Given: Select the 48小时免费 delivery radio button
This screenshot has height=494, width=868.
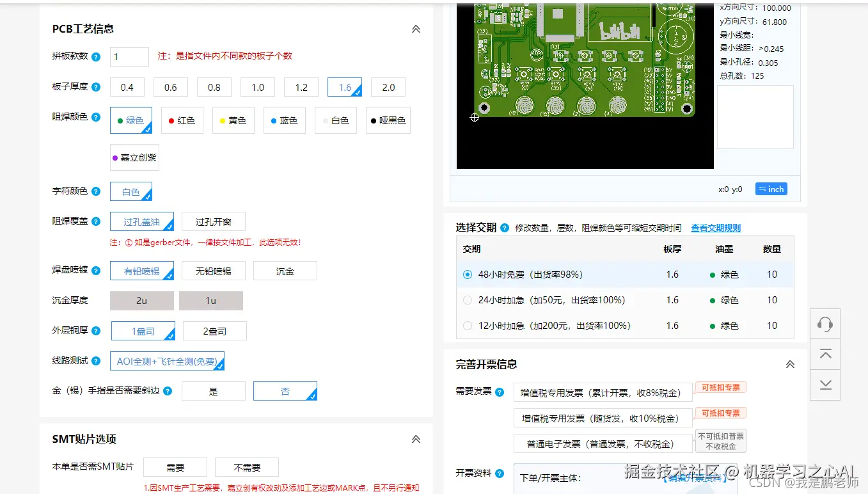Looking at the screenshot, I should pos(467,275).
